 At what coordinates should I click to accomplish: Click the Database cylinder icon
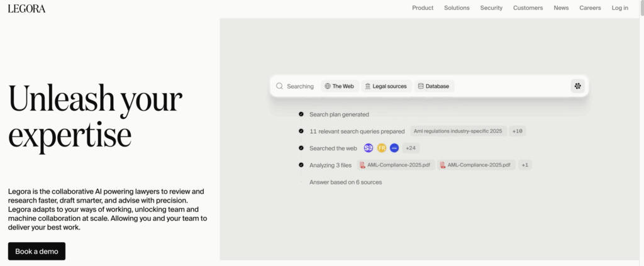[421, 86]
